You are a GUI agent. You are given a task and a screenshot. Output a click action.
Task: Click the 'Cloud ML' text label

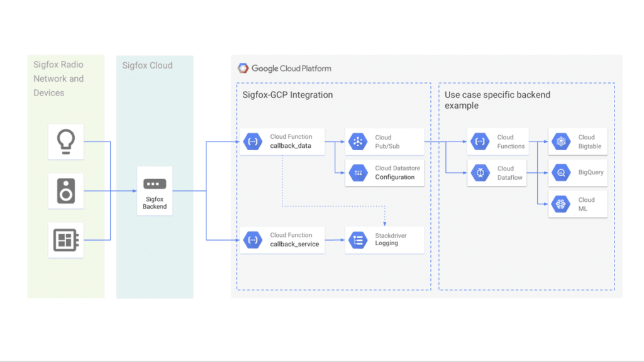pos(587,204)
